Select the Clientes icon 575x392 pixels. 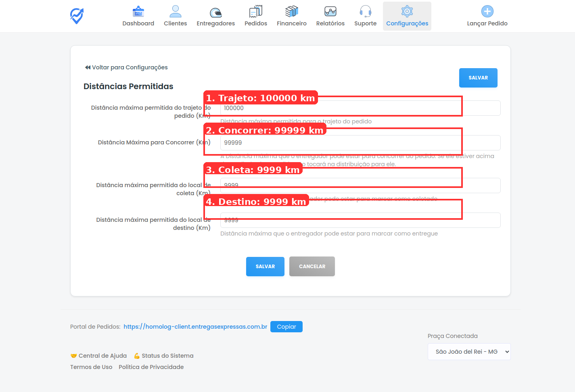tap(176, 11)
